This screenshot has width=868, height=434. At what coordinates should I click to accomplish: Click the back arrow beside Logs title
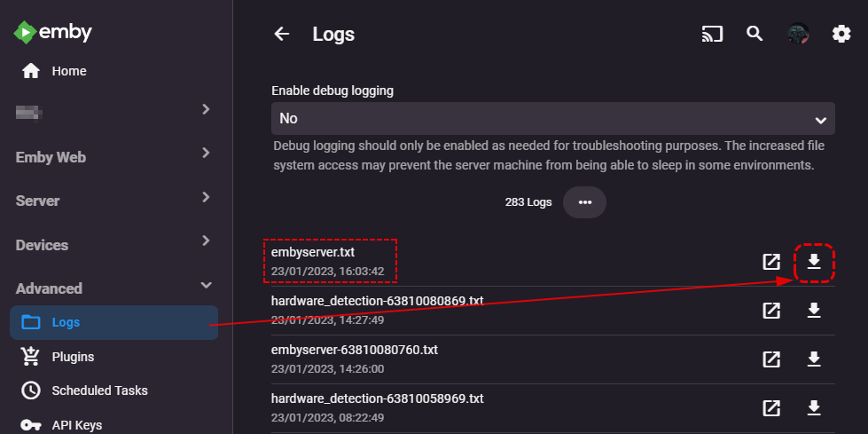click(282, 35)
